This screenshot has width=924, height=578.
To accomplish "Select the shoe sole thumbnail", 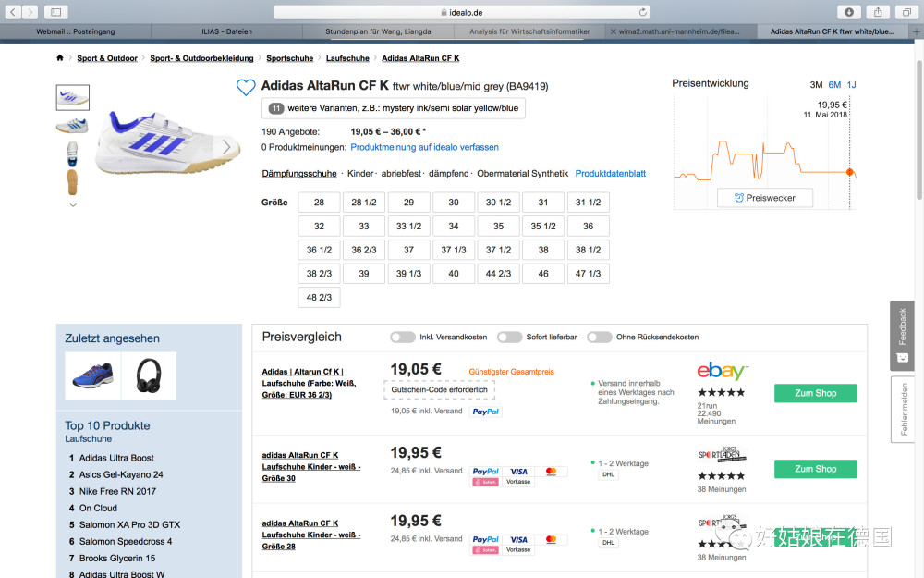I will point(72,182).
